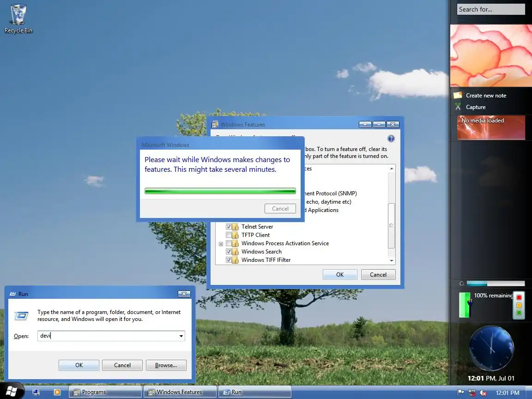
Task: Click OK in the Run dialog
Action: pos(79,365)
